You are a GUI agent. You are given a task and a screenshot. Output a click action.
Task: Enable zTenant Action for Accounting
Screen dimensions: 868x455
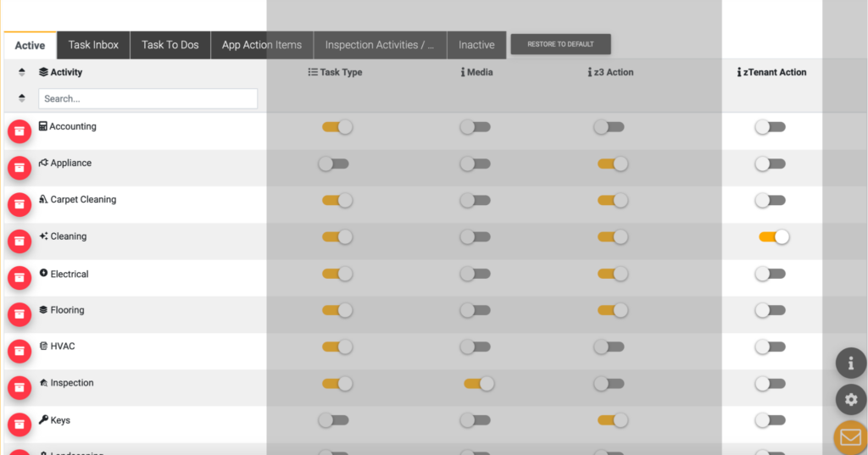click(770, 127)
